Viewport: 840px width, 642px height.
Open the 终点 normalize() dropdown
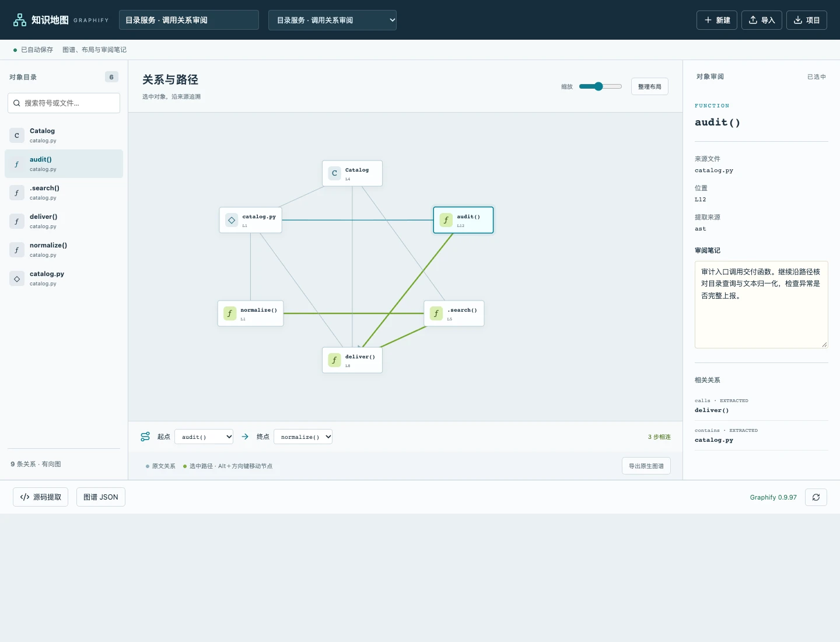pos(303,437)
